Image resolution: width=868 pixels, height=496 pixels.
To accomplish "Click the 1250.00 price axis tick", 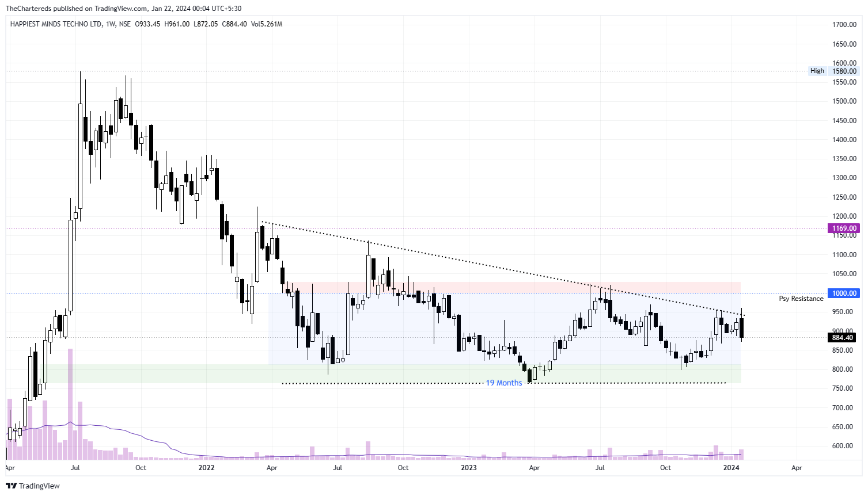I will point(844,197).
